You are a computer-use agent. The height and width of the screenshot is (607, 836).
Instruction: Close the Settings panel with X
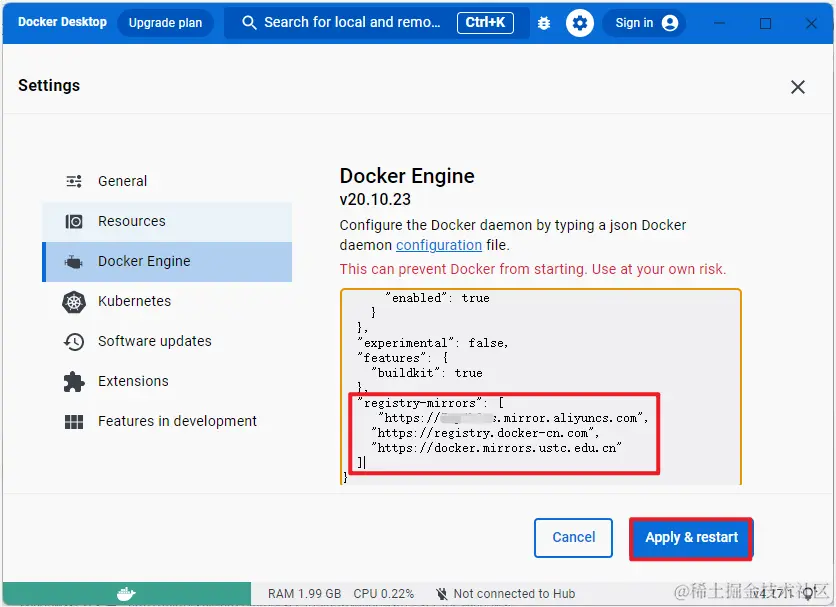[x=798, y=87]
